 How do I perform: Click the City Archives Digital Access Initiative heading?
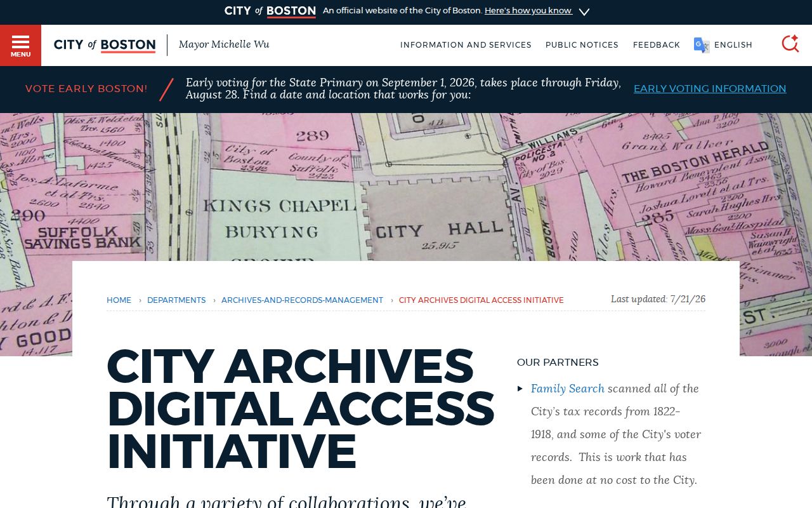300,408
